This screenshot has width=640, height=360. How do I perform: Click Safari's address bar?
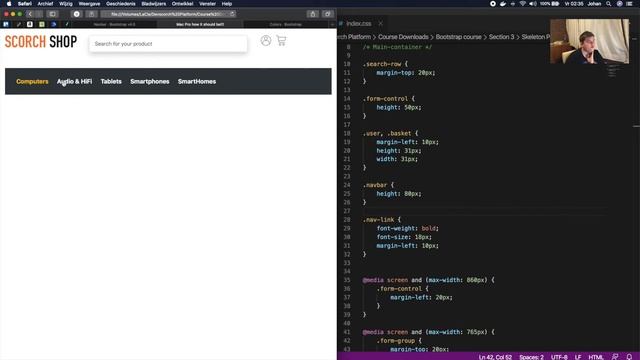(x=168, y=14)
